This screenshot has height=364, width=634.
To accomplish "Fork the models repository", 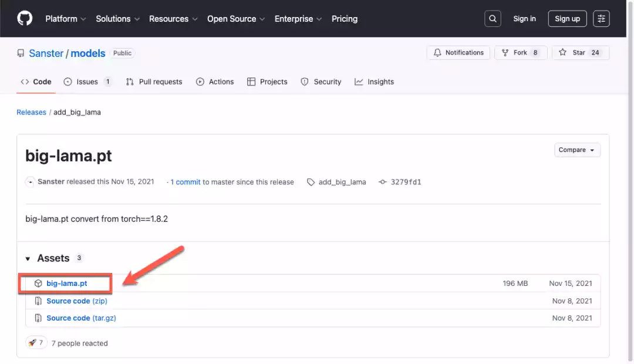I will click(520, 53).
